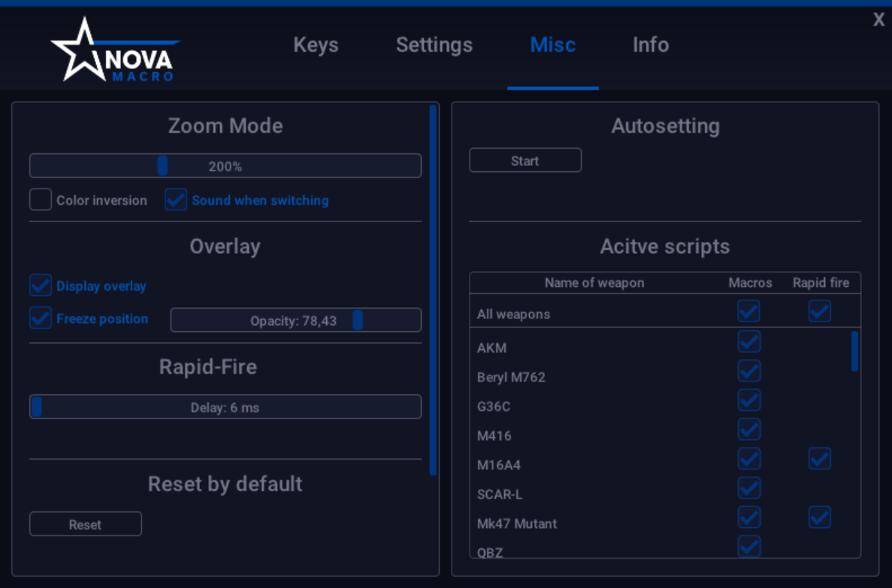Image resolution: width=892 pixels, height=588 pixels.
Task: Disable Sound when switching
Action: (176, 200)
